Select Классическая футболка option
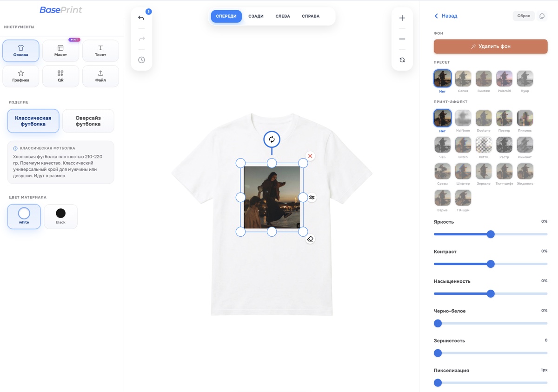Screen dimensions: 558x392 click(33, 121)
